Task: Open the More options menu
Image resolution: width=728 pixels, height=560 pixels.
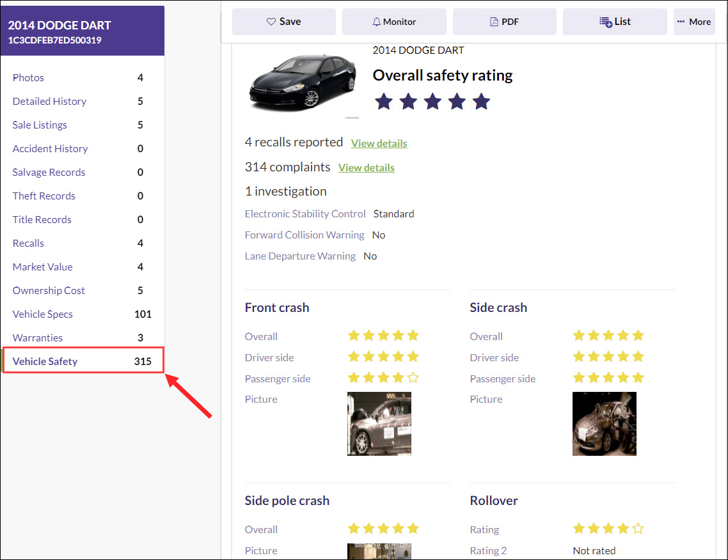Action: (695, 22)
